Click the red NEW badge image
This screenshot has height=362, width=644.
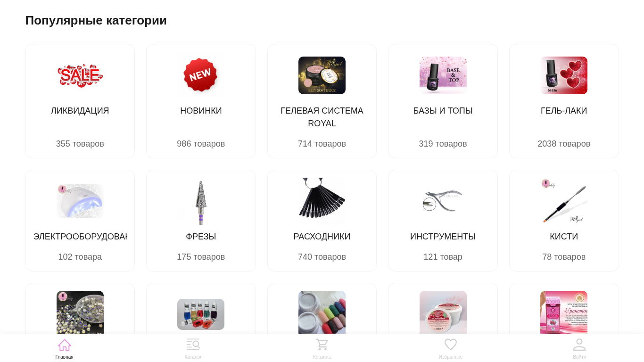click(201, 75)
